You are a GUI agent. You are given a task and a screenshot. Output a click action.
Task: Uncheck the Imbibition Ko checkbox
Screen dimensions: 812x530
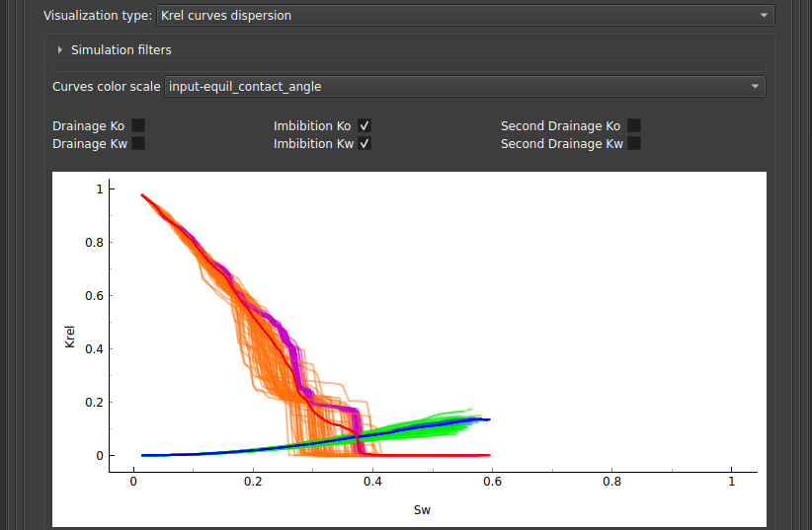[x=365, y=126]
